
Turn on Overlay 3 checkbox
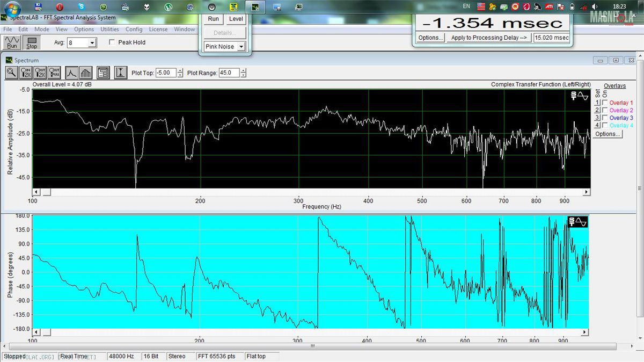coord(605,118)
